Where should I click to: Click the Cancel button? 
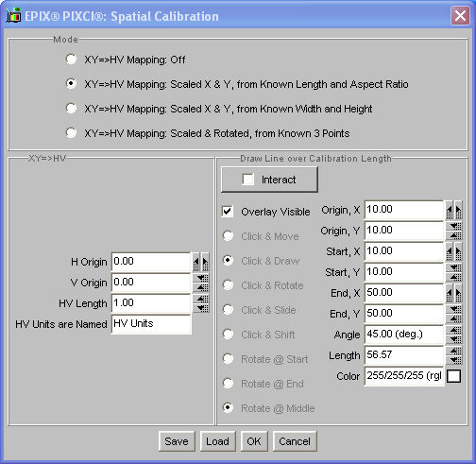tap(295, 441)
